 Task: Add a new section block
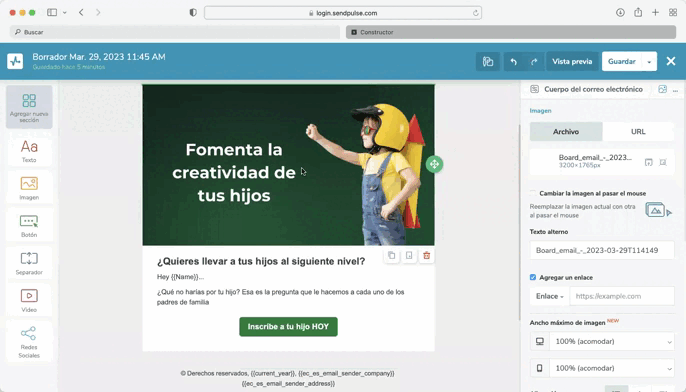click(x=29, y=107)
